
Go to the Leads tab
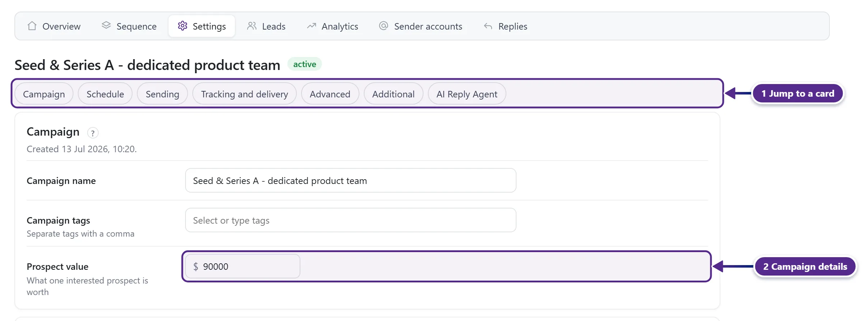[266, 26]
